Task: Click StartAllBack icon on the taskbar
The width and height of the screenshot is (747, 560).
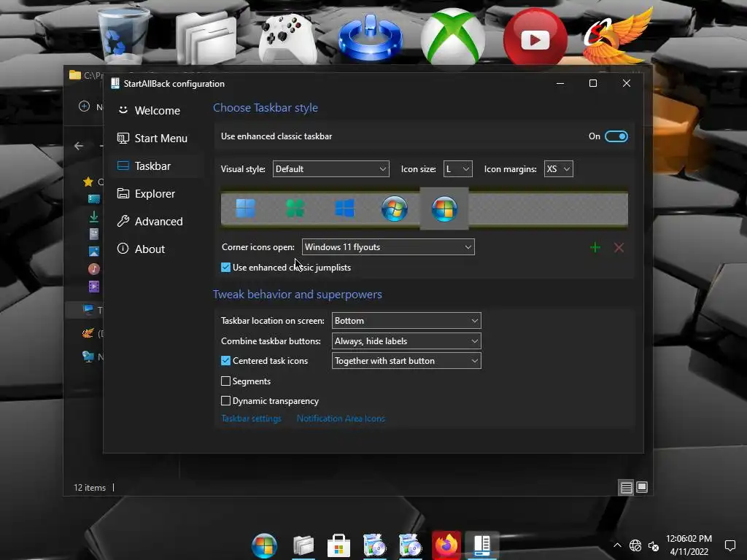Action: click(482, 545)
